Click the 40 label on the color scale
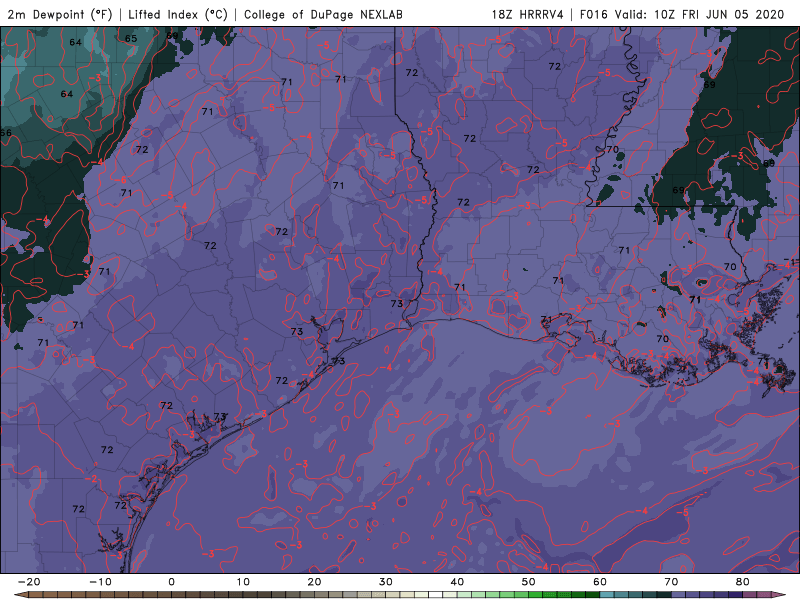 (x=457, y=582)
